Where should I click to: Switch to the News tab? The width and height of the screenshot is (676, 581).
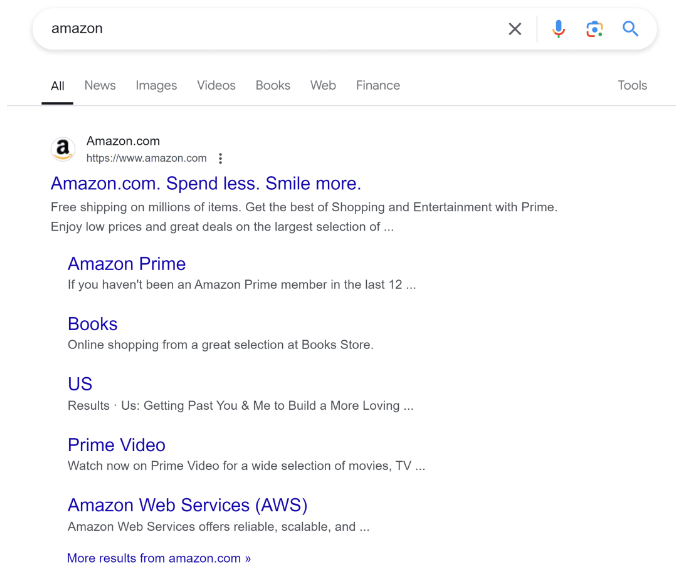click(100, 85)
